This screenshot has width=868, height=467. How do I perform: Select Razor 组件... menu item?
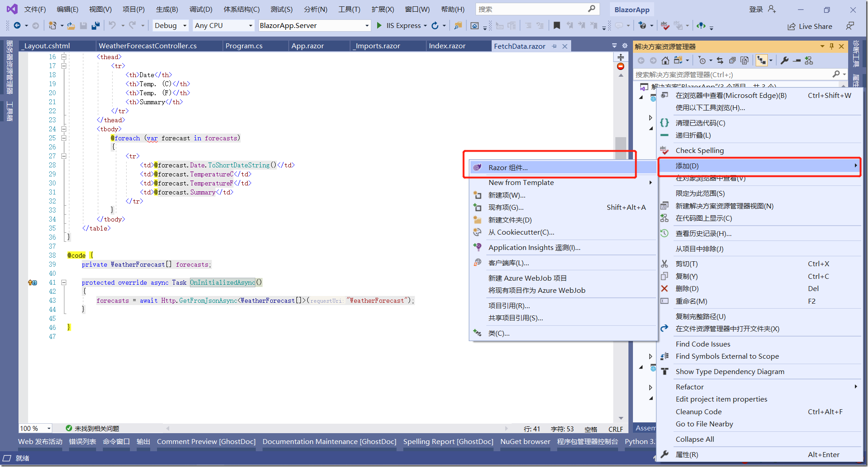pyautogui.click(x=563, y=167)
